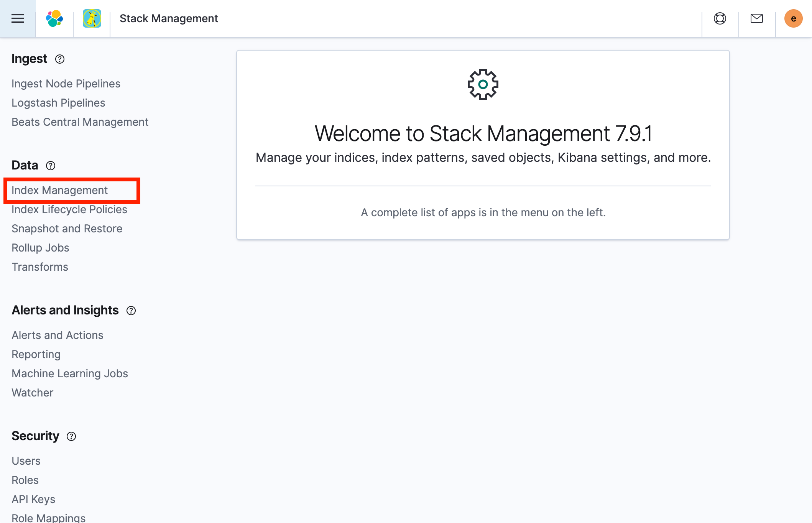The height and width of the screenshot is (523, 812).
Task: Open the giraffe space selector avatar
Action: (92, 18)
